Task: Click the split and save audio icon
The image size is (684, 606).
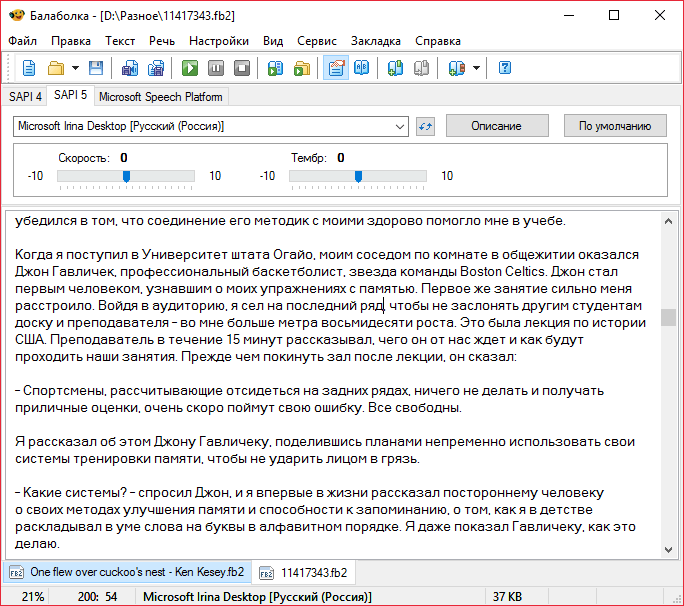Action: pyautogui.click(x=156, y=68)
